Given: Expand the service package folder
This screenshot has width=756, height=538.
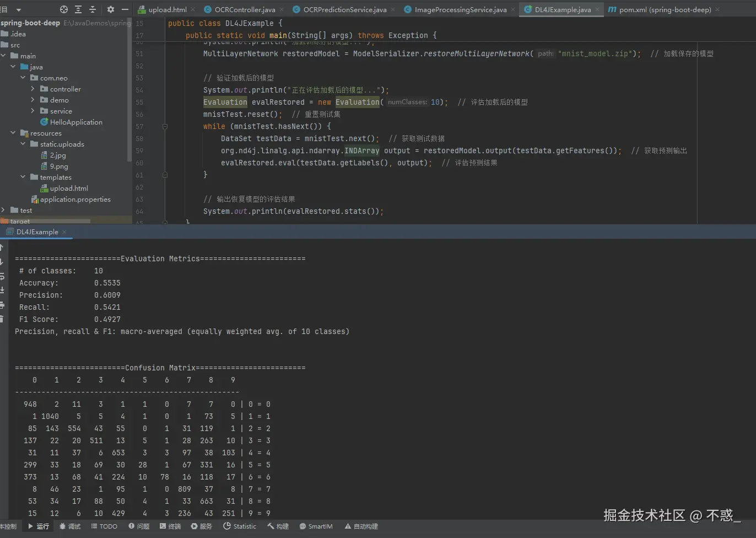Looking at the screenshot, I should [x=33, y=111].
